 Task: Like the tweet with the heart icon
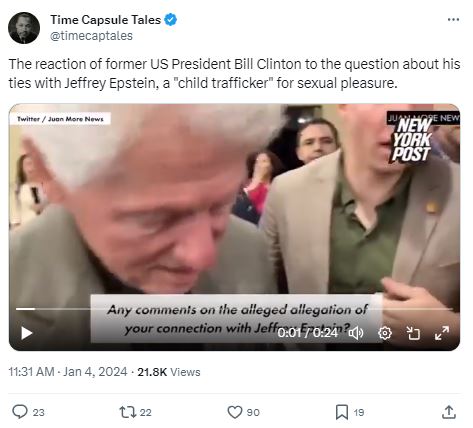235,412
